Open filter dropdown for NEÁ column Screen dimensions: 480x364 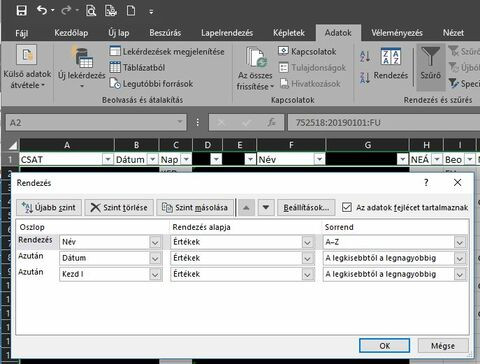(x=437, y=159)
